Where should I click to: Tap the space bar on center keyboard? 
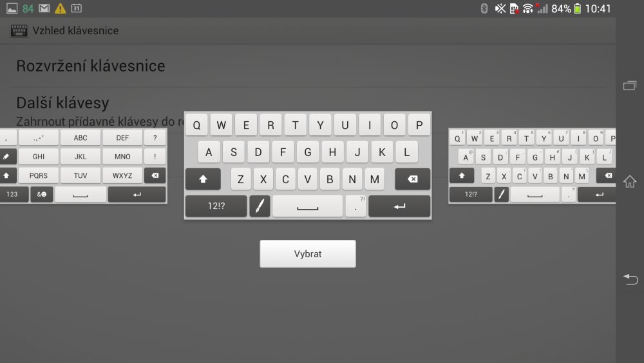(x=308, y=206)
